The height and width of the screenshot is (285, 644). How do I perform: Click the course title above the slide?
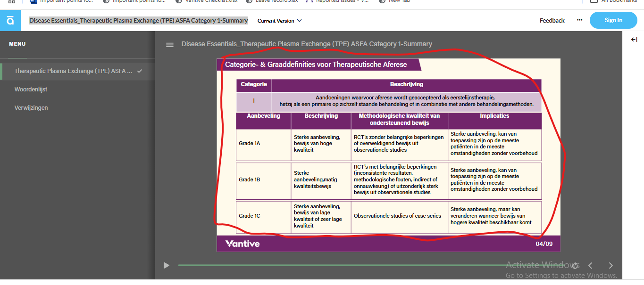tap(307, 44)
